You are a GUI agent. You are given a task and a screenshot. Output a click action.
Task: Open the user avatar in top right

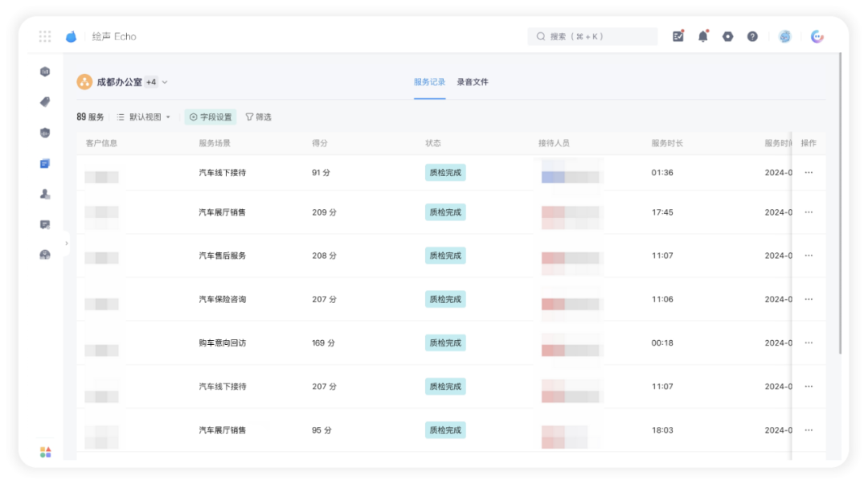(785, 36)
